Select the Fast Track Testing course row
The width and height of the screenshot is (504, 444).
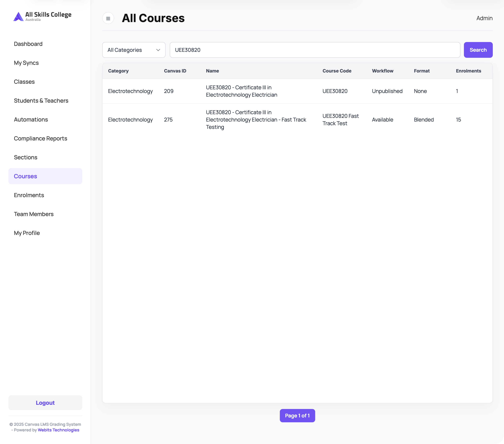pyautogui.click(x=297, y=120)
